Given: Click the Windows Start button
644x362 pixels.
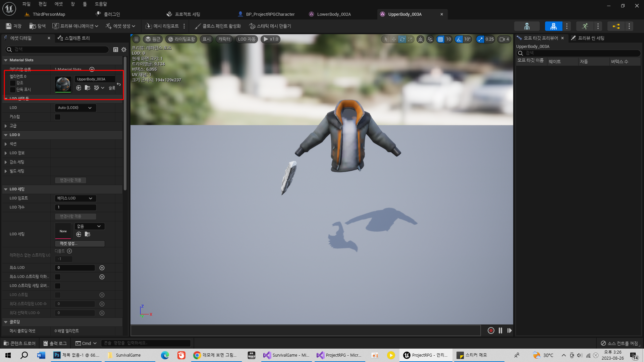Looking at the screenshot, I should 8,355.
